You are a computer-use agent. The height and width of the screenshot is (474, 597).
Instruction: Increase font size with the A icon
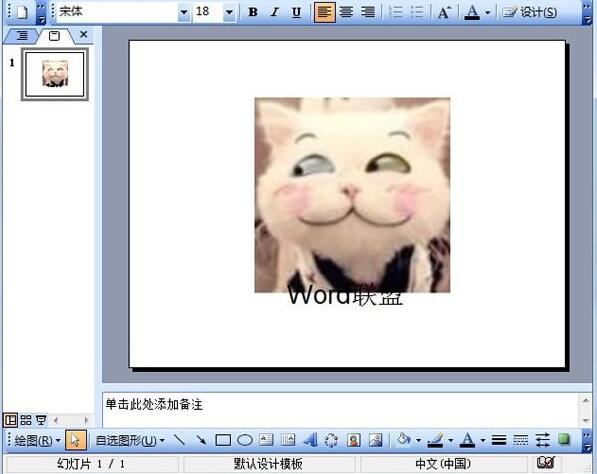click(x=444, y=13)
